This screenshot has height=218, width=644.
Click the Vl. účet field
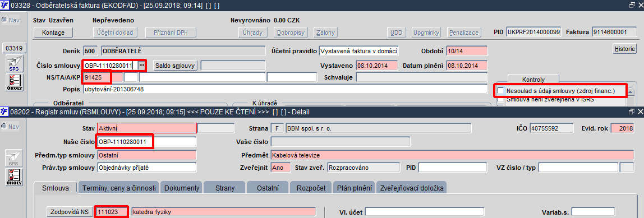pos(425,212)
